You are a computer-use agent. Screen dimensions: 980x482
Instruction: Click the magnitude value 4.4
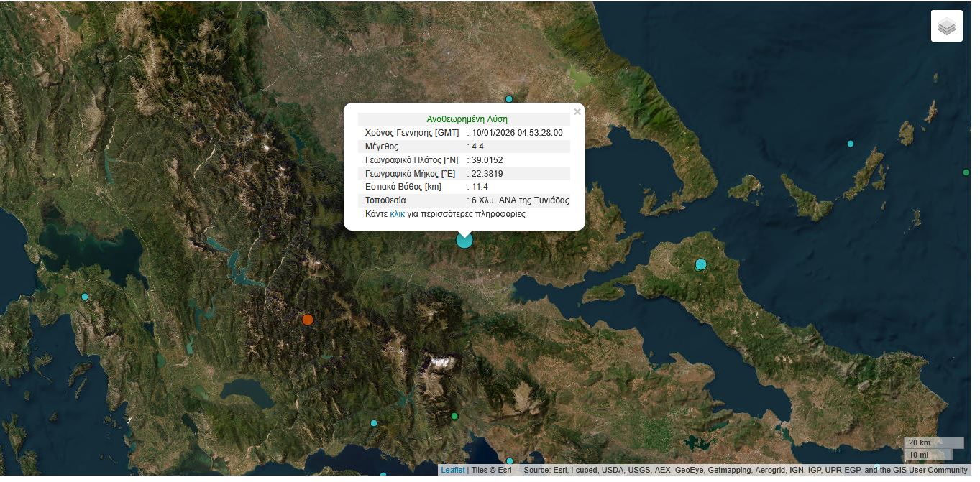click(x=477, y=147)
